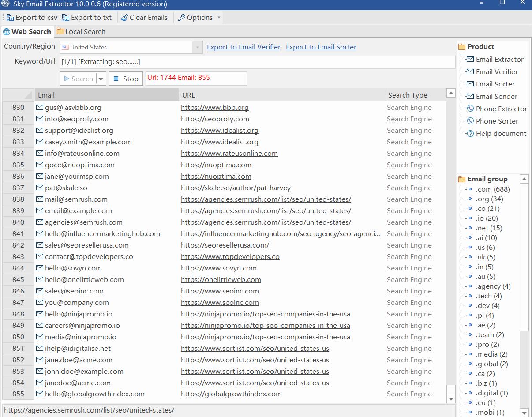Click envelope icon of info@seoprofy.com row
This screenshot has width=532, height=417.
click(40, 119)
